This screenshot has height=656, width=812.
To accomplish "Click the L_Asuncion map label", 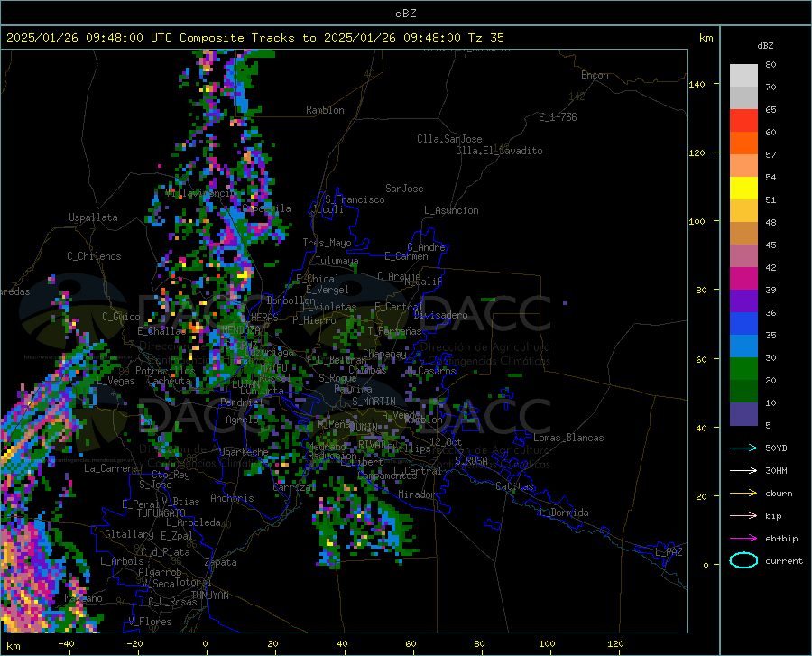I will tap(451, 210).
